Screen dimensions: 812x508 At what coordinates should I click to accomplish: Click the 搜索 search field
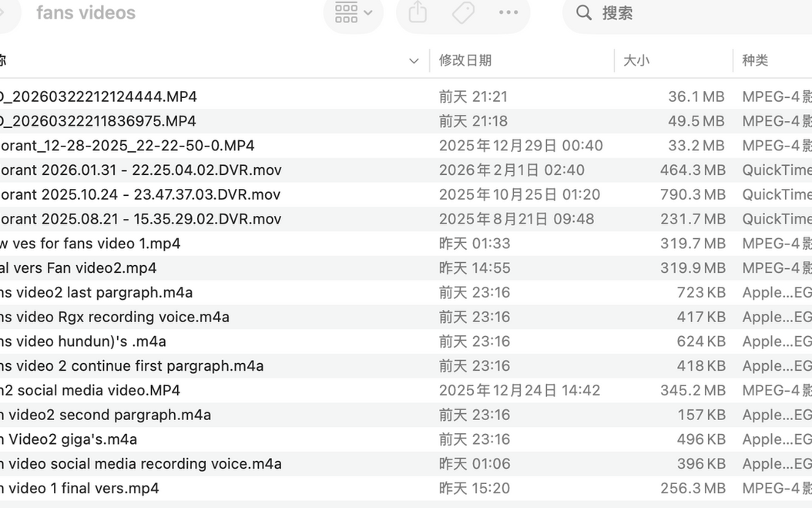tap(693, 12)
